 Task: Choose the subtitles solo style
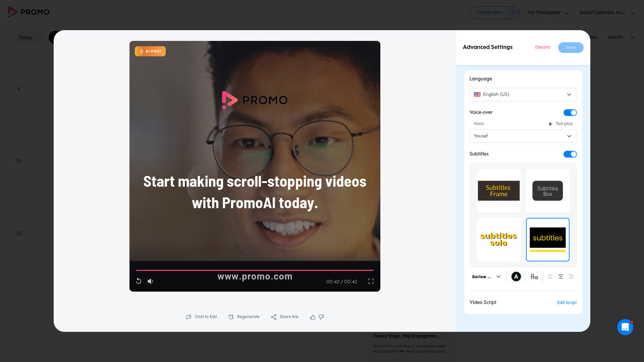click(498, 240)
